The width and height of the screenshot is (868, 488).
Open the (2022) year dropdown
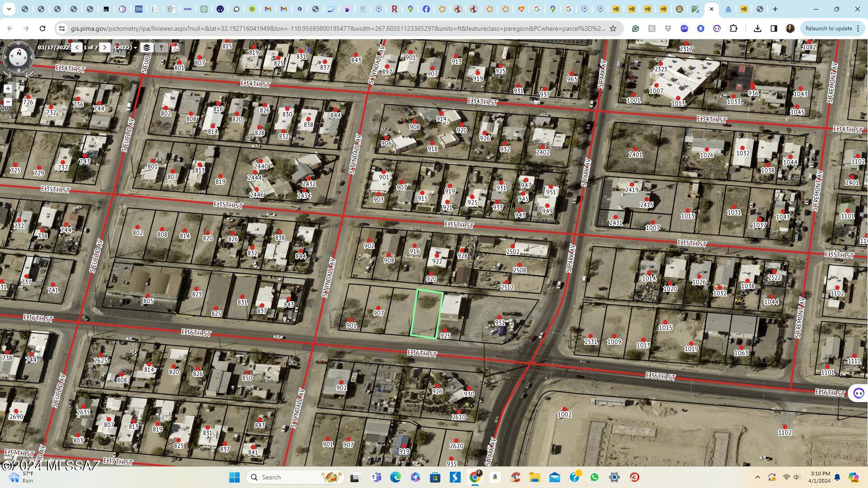click(126, 47)
